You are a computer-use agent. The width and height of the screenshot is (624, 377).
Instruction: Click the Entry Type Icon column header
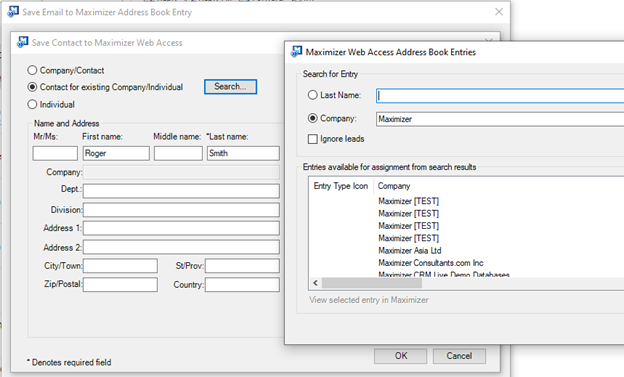coord(341,186)
